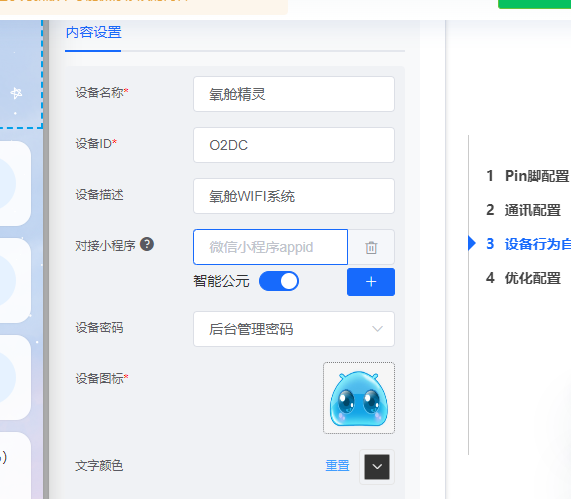Viewport: 571px width, 499px height.
Task: Click the 设备图标 label text
Action: coord(99,379)
